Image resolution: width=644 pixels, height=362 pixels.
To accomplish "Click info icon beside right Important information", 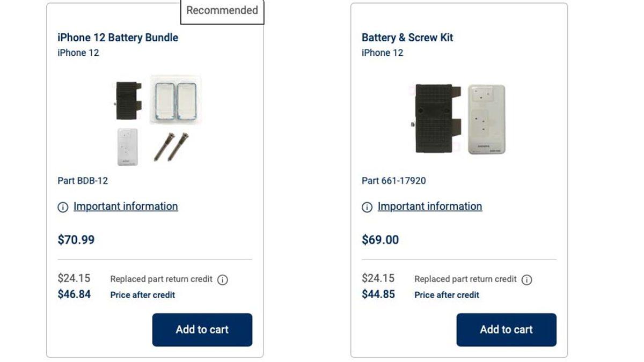I will point(367,208).
